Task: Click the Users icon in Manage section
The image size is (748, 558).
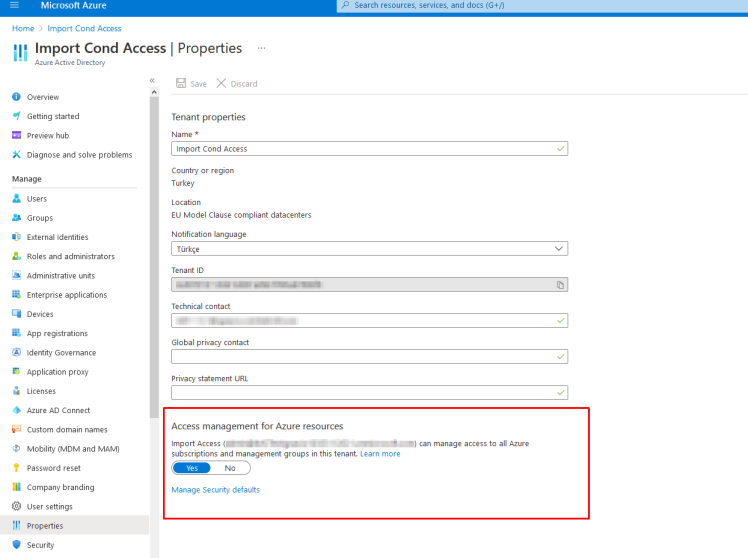Action: (x=16, y=198)
